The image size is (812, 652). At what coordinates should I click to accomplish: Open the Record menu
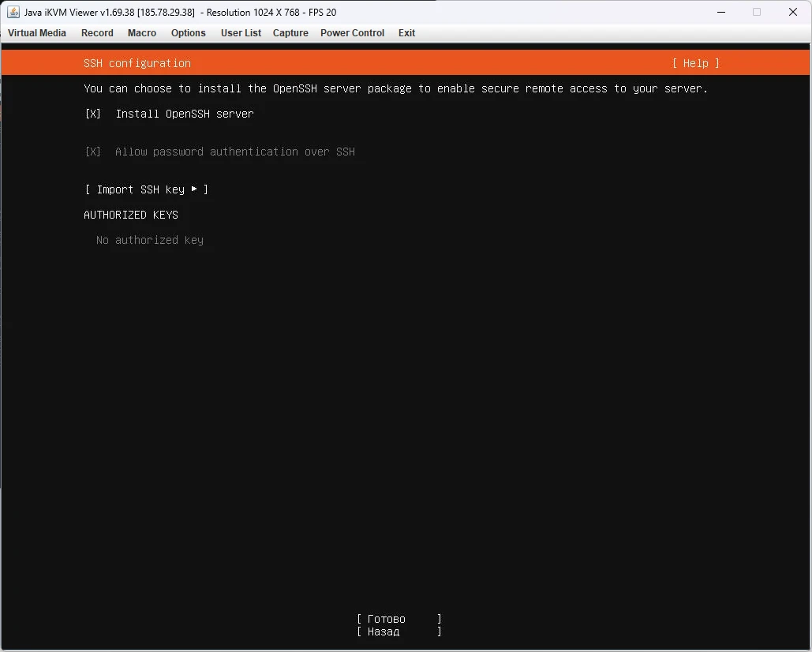(97, 33)
